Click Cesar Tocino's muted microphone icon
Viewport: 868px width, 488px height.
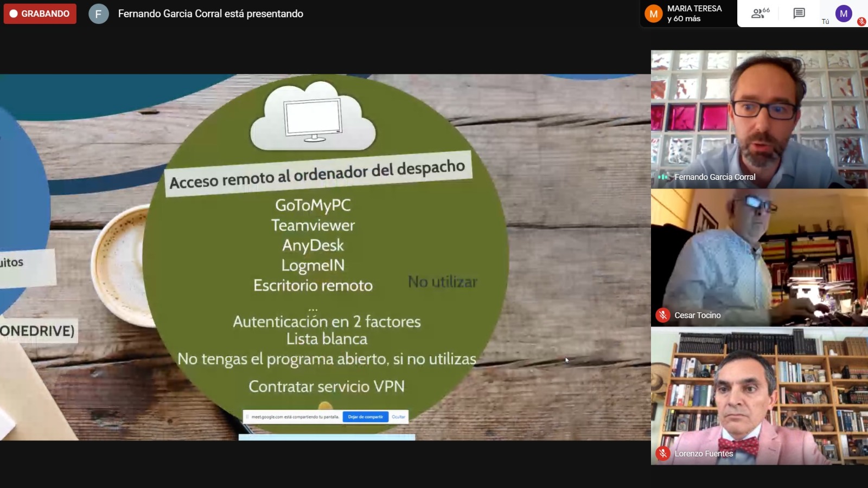coord(663,315)
